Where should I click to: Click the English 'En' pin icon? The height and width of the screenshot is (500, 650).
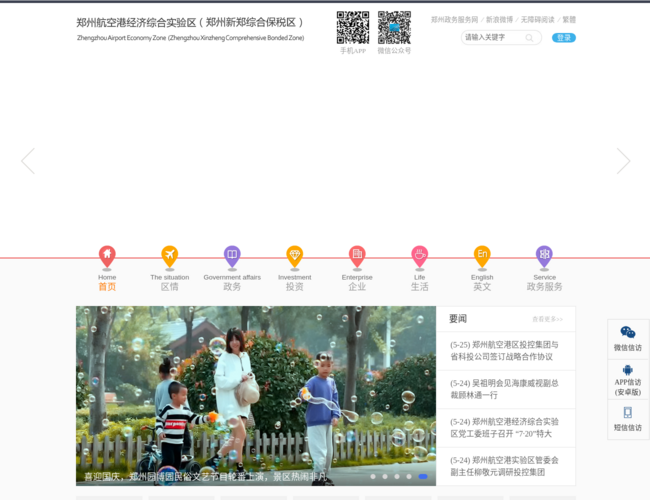pos(482,257)
